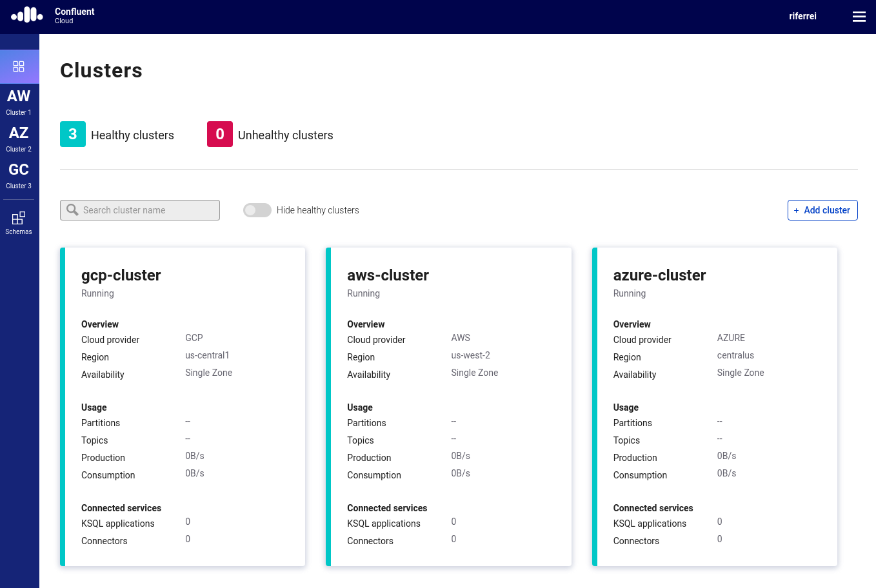
Task: Click Hide healthy clusters label
Action: [318, 210]
